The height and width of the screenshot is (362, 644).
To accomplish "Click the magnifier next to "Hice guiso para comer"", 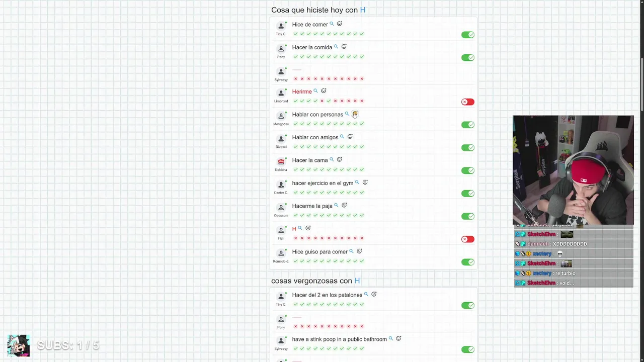I will coord(351,251).
